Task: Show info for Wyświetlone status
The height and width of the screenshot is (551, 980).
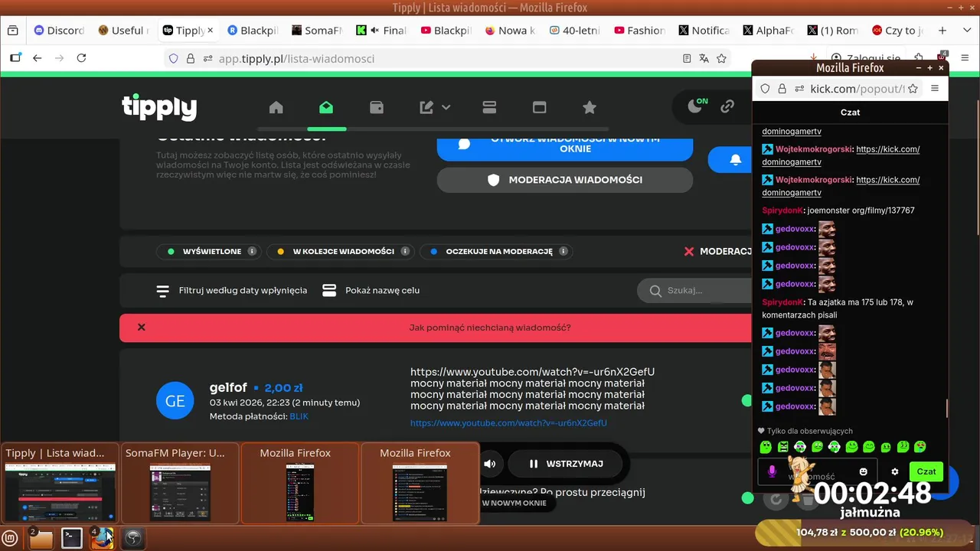Action: tap(251, 251)
